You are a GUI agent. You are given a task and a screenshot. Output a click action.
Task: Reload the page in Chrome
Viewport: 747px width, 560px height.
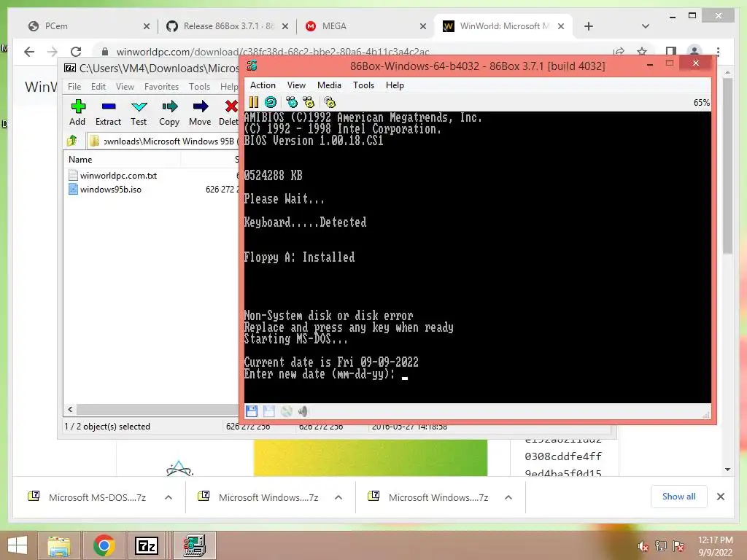pos(76,52)
